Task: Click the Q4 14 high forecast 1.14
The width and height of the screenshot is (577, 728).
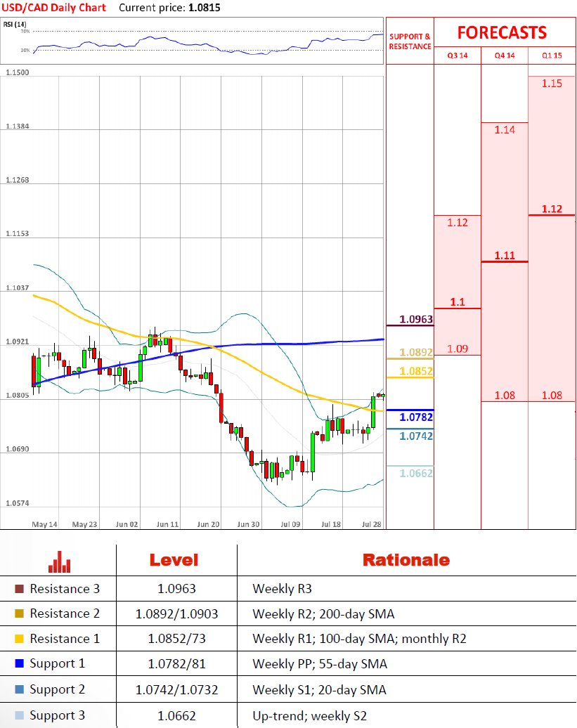Action: 505,130
